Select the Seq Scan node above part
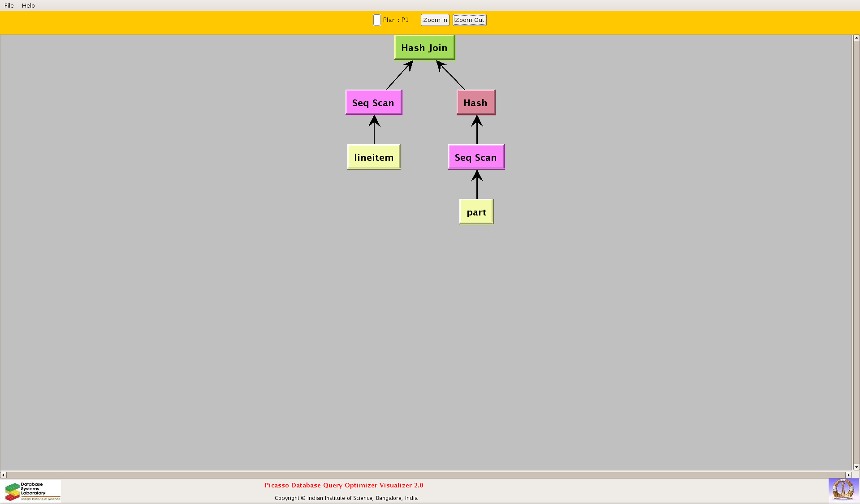The image size is (860, 504). tap(476, 157)
